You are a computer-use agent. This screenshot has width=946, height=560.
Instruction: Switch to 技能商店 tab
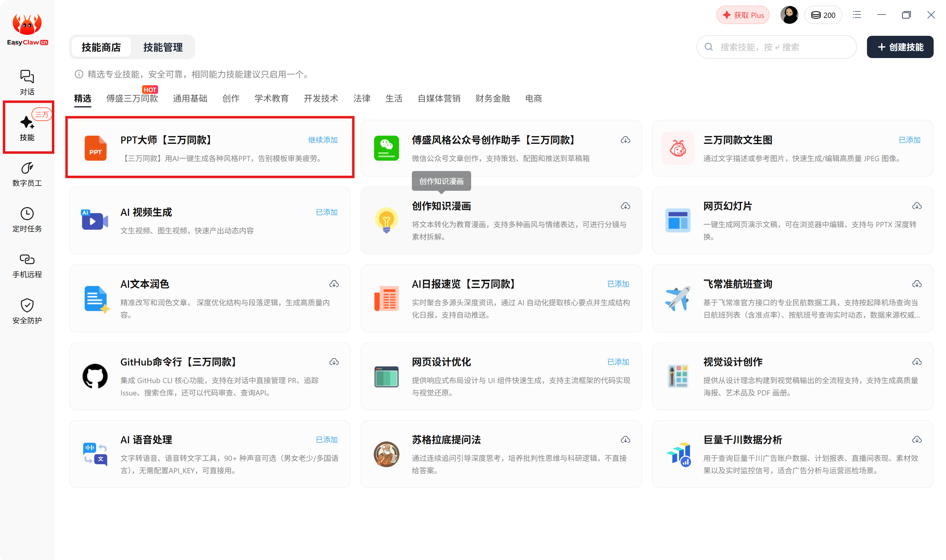point(101,47)
